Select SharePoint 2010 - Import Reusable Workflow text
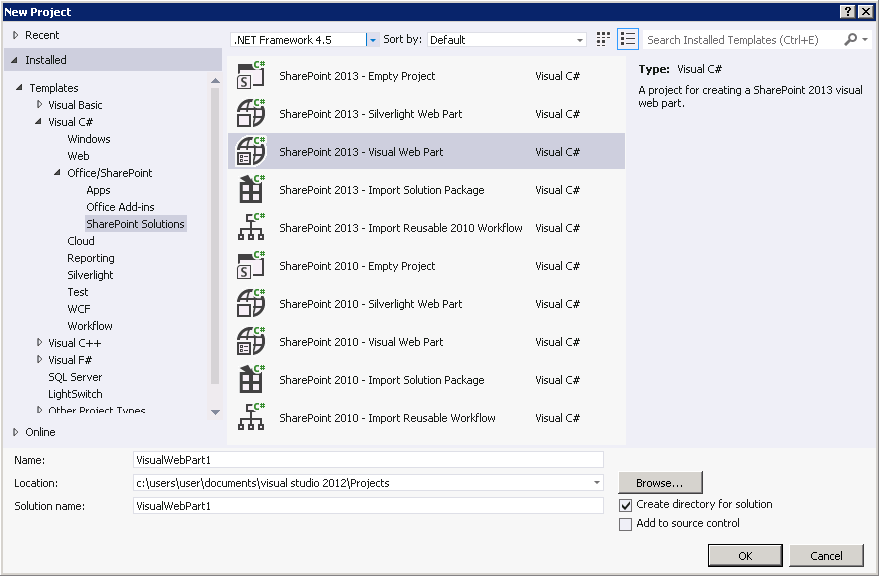Viewport: 879px width, 576px height. tap(387, 418)
